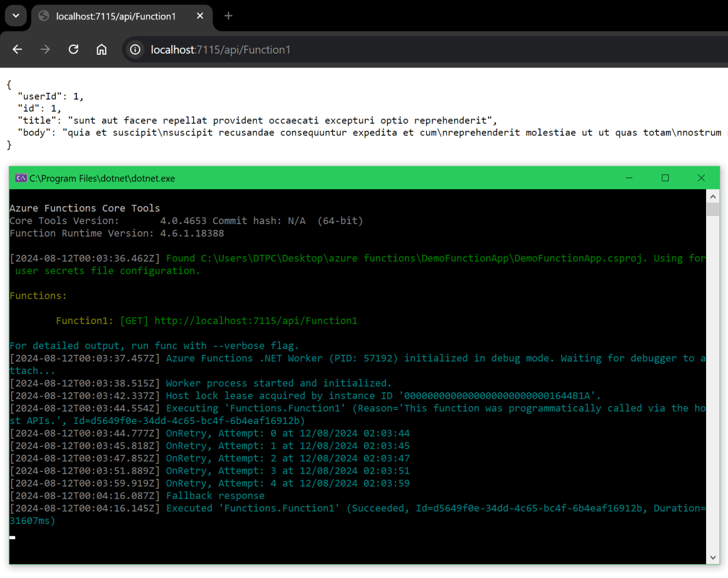Open a new browser tab
Image resolution: width=728 pixels, height=578 pixels.
228,16
